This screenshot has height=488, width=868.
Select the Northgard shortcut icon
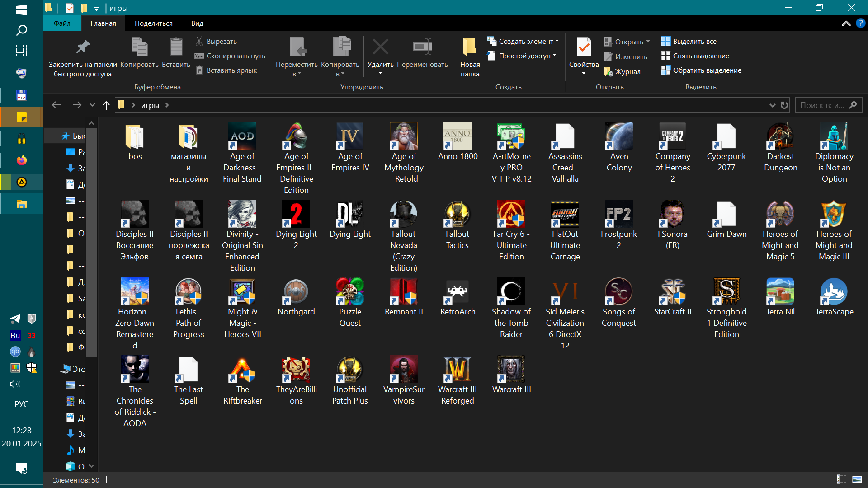tap(296, 292)
